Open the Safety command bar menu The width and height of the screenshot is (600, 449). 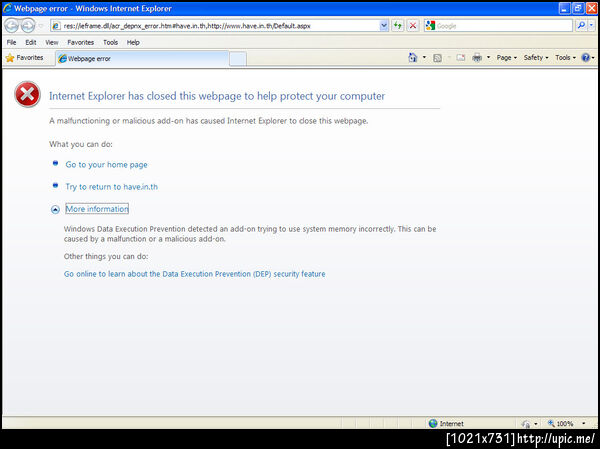point(536,57)
